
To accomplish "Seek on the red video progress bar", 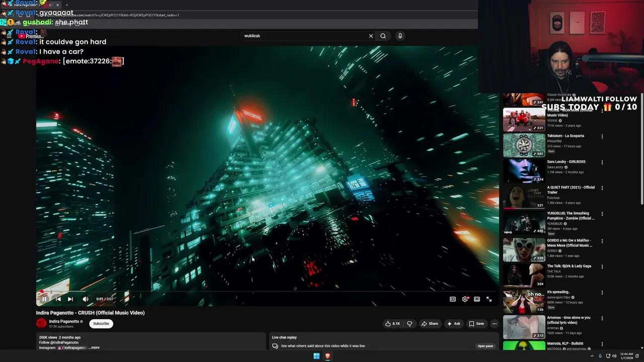I will tap(267, 291).
